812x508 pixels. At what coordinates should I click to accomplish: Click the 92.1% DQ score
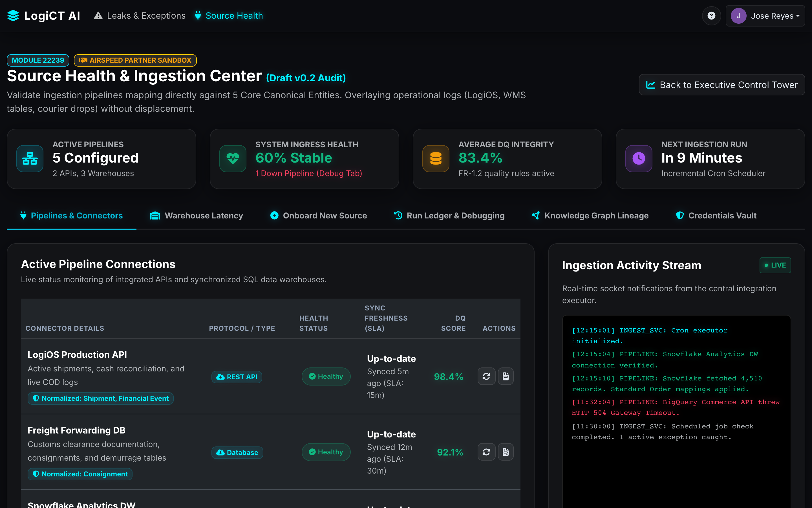coord(450,452)
